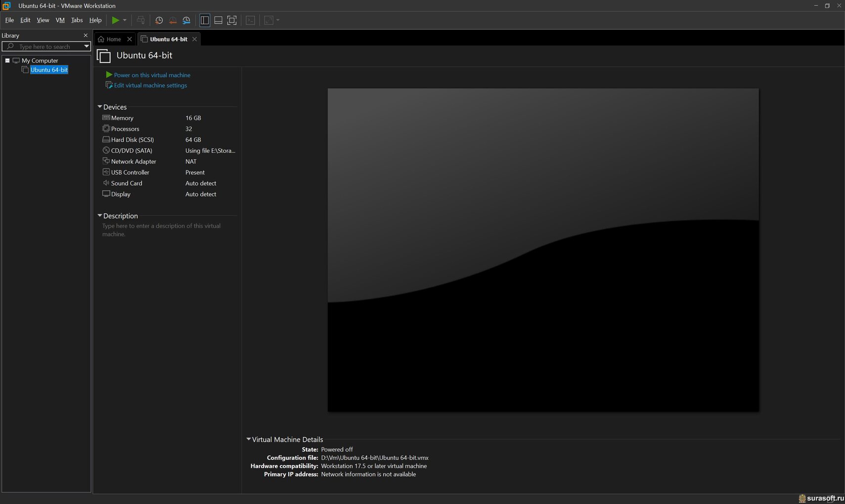Click the virtual machine preview thumbnail
The height and width of the screenshot is (504, 845).
[x=543, y=250]
